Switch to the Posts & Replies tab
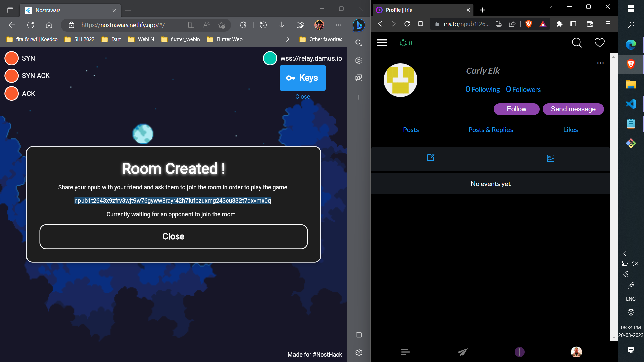 [490, 130]
